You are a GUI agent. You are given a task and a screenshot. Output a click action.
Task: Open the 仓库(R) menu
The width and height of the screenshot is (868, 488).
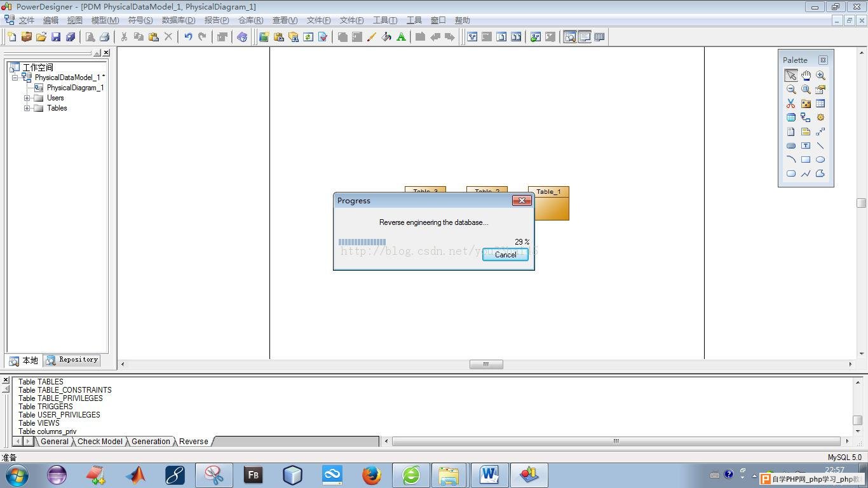(x=250, y=20)
